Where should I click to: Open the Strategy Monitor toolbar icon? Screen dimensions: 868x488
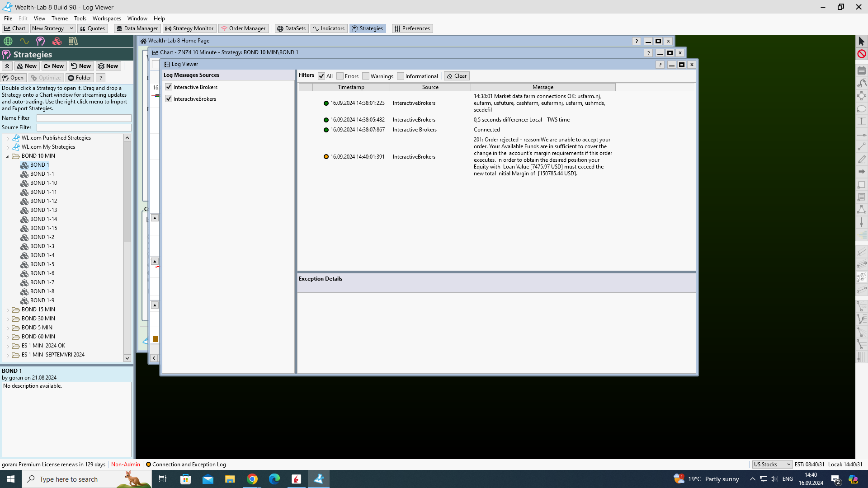(189, 28)
